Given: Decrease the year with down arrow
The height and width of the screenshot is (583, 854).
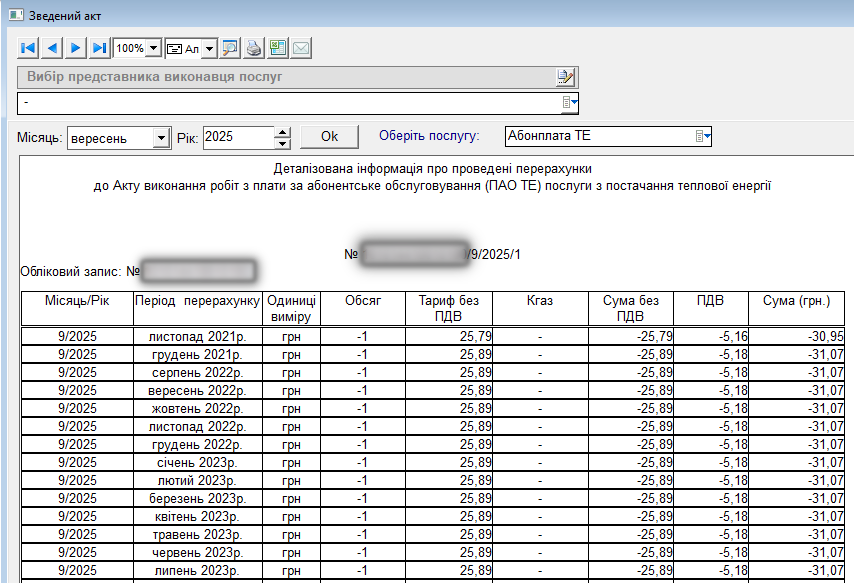Looking at the screenshot, I should tap(282, 144).
